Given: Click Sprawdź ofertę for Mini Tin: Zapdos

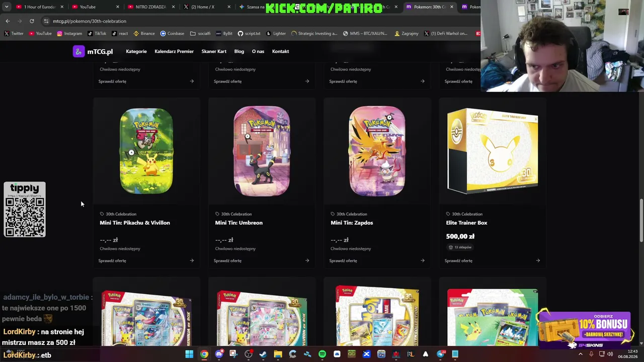Looking at the screenshot, I should (x=343, y=261).
